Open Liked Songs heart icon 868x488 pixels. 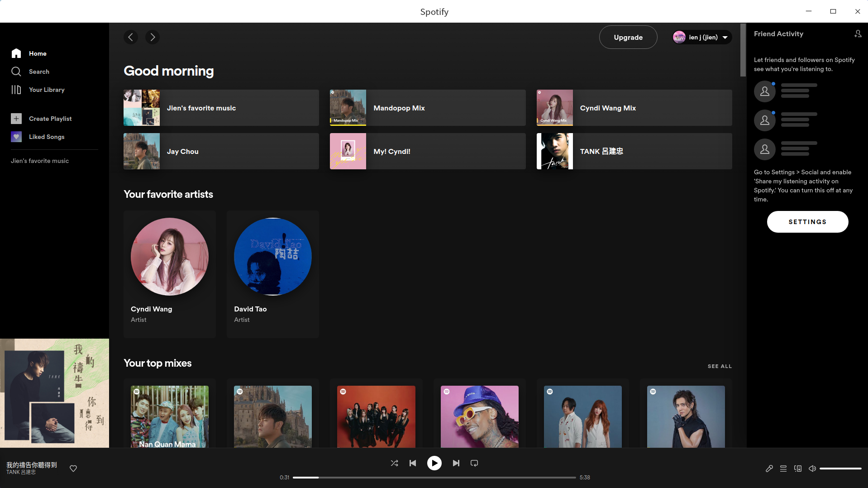pos(16,137)
